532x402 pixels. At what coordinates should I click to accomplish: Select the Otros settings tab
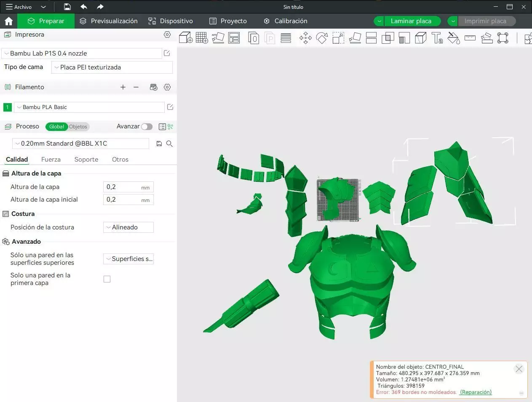tap(120, 160)
